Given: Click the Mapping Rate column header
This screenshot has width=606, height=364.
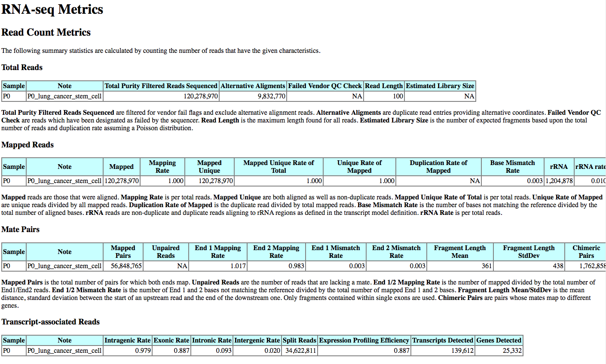Looking at the screenshot, I should pos(162,167).
